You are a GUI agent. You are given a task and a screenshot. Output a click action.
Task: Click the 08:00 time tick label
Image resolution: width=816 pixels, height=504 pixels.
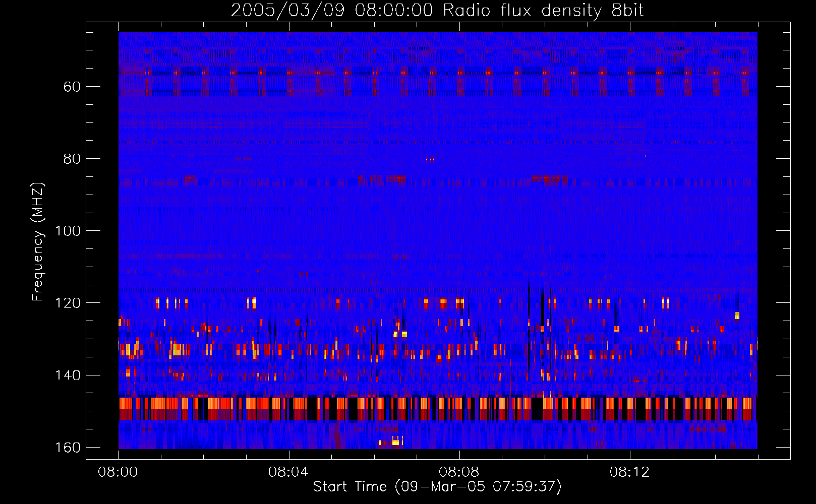(x=118, y=472)
